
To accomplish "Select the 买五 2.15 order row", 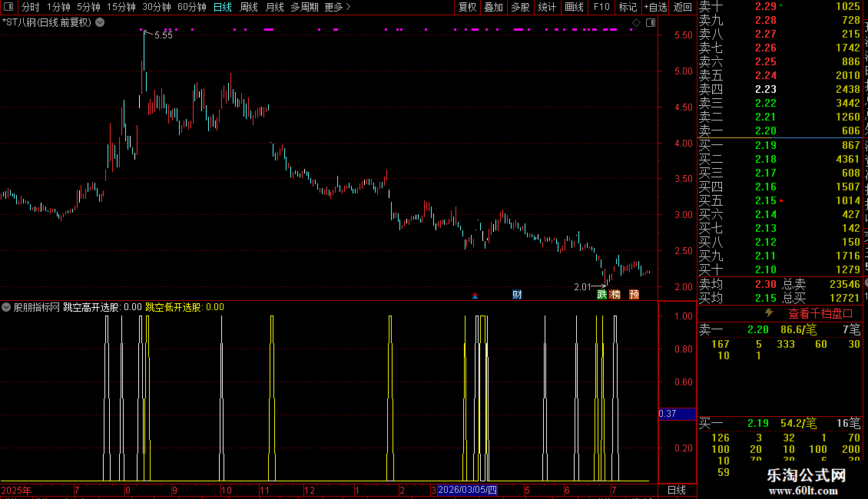I will 780,200.
